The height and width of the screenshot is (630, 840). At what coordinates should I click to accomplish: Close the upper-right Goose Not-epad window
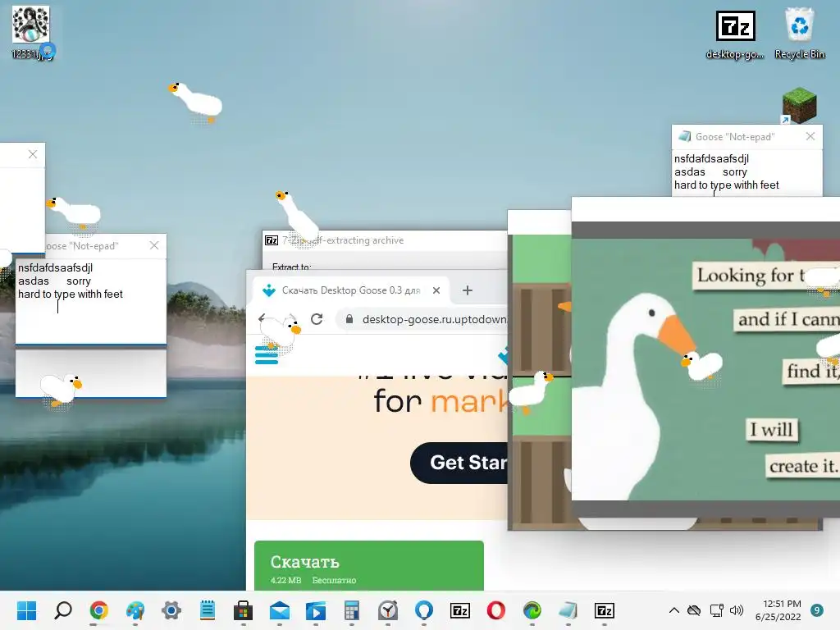pos(810,137)
